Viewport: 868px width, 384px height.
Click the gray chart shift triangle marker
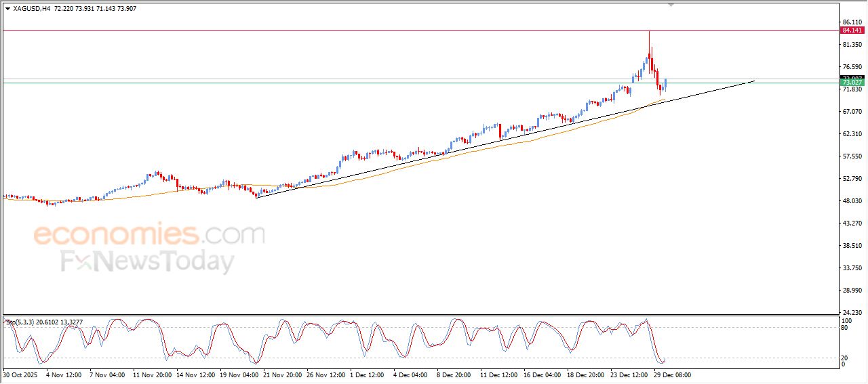point(671,5)
